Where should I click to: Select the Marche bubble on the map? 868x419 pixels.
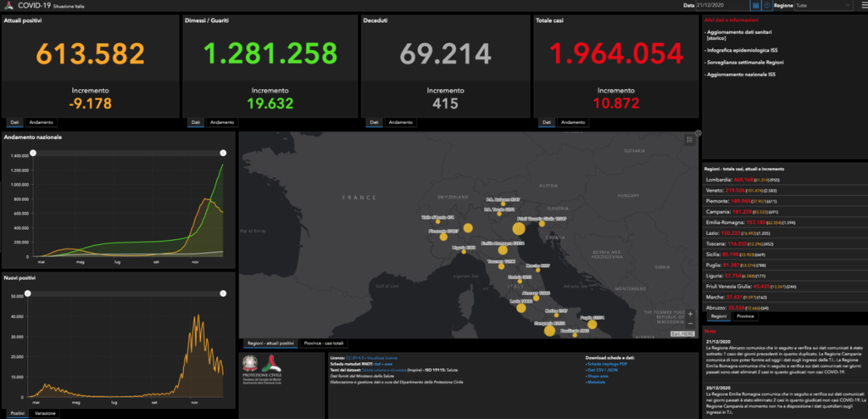click(x=537, y=270)
